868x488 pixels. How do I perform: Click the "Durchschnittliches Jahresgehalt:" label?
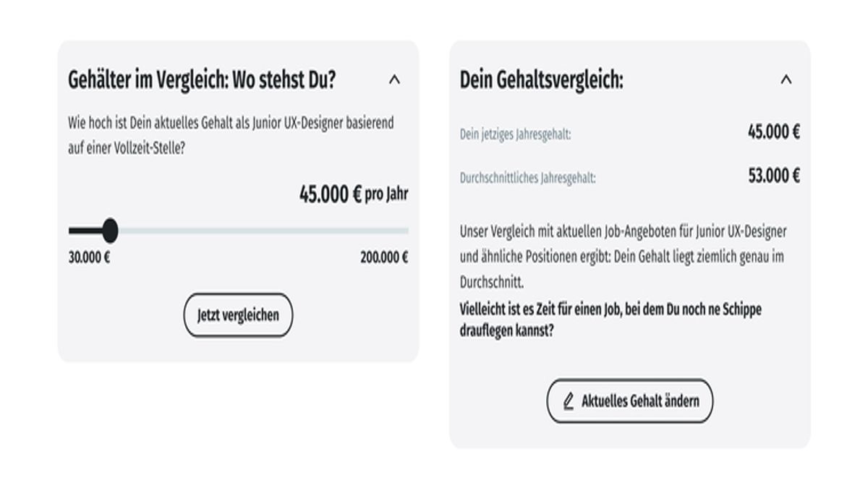[x=528, y=178]
